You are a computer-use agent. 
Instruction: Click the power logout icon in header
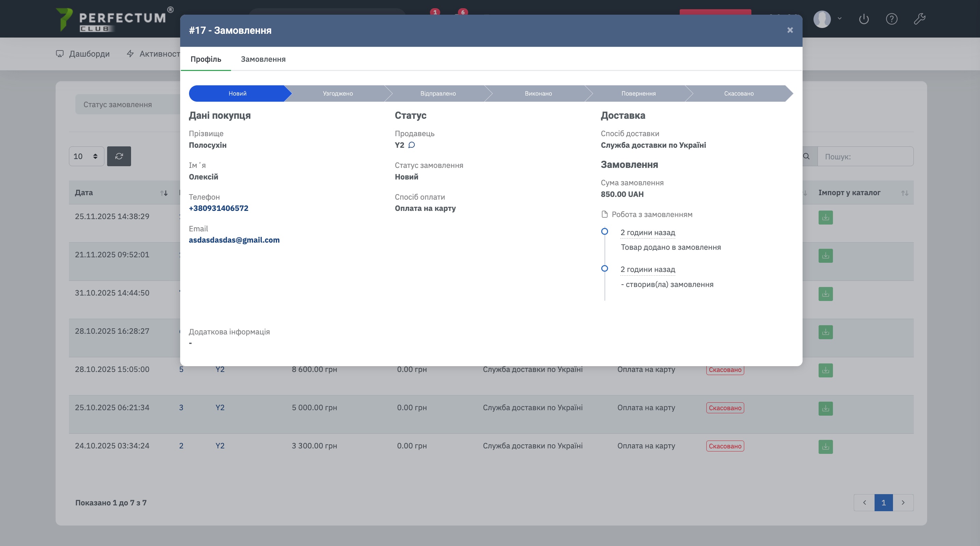click(x=864, y=19)
